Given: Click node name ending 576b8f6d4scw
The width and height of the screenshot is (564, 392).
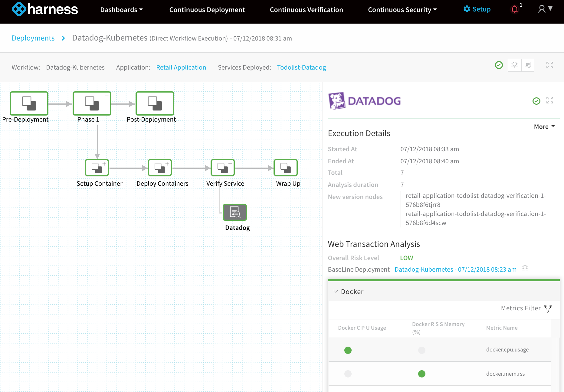Looking at the screenshot, I should (x=476, y=218).
